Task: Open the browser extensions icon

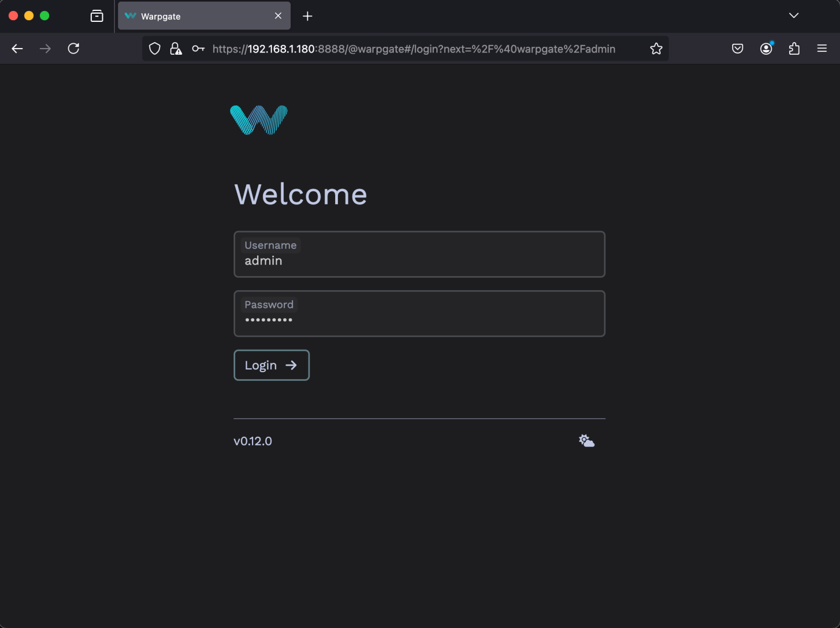Action: (x=794, y=49)
